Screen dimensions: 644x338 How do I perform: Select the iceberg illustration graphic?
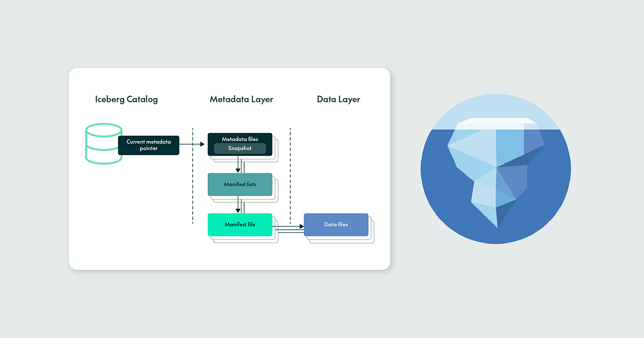495,169
